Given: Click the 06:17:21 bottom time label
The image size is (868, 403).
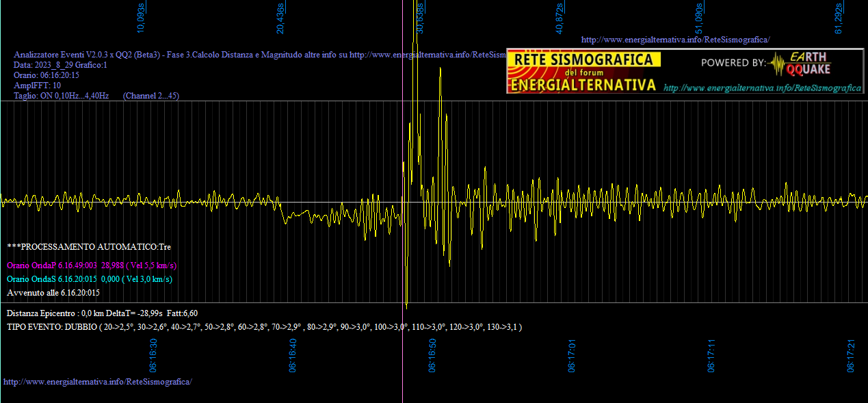Looking at the screenshot, I should click(x=852, y=355).
